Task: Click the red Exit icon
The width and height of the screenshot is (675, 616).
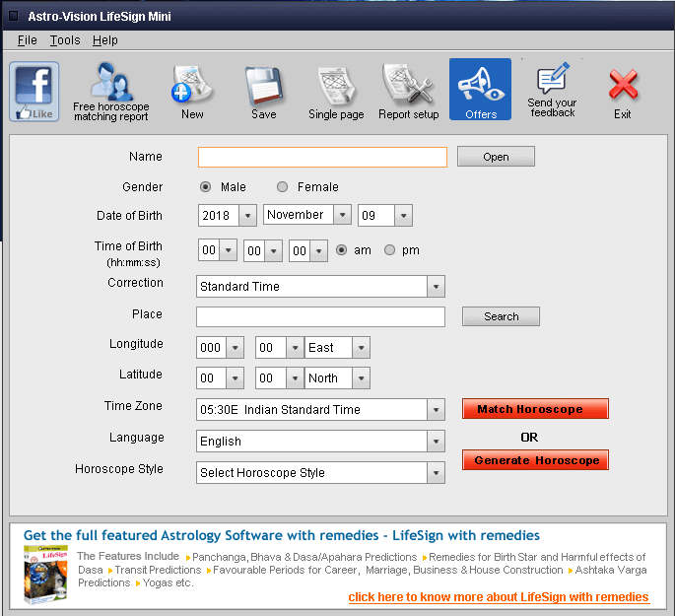Action: 623,91
